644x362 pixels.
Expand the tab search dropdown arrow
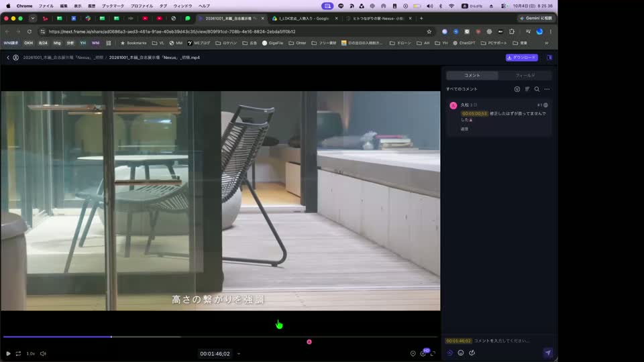tap(32, 19)
